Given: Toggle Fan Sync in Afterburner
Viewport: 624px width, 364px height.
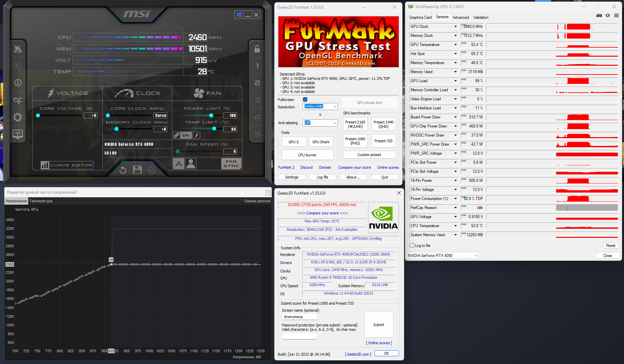Looking at the screenshot, I should [231, 164].
